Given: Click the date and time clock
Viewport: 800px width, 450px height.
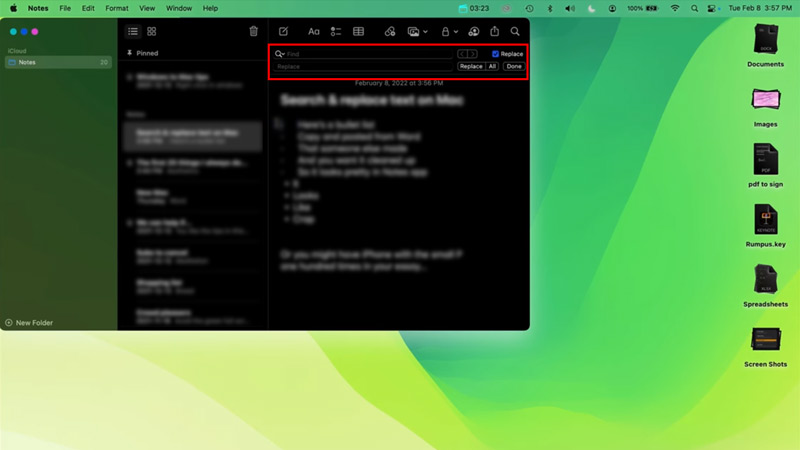Looking at the screenshot, I should 760,8.
